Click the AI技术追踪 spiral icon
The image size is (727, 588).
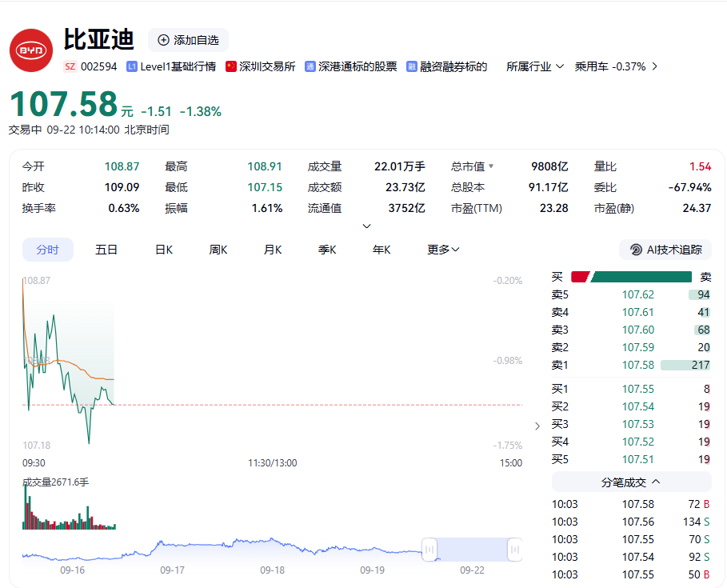[x=636, y=250]
